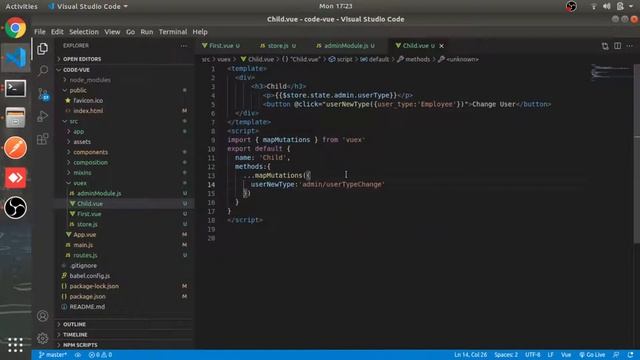The height and width of the screenshot is (360, 640).
Task: Click the master branch indicator in the status bar
Action: point(53,355)
